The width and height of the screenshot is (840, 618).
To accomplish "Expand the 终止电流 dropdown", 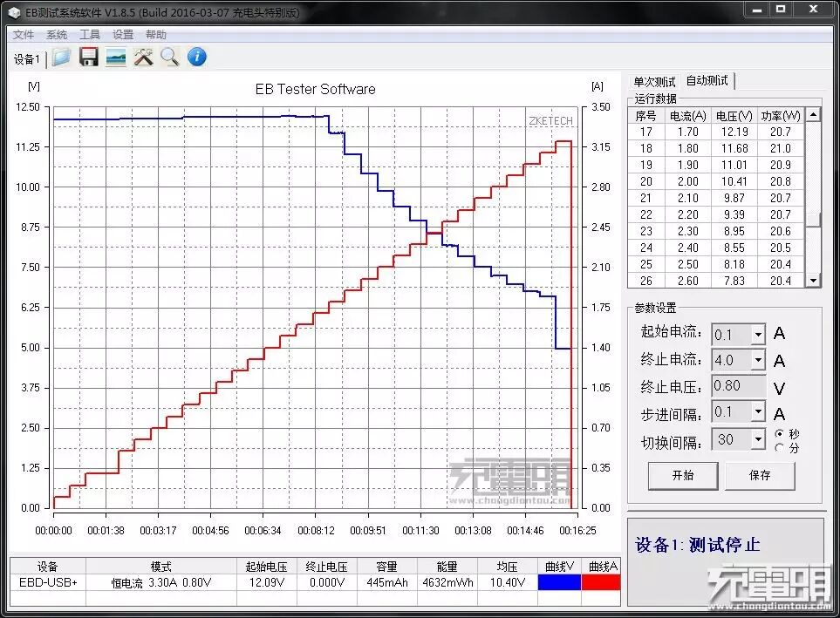I will [x=758, y=360].
